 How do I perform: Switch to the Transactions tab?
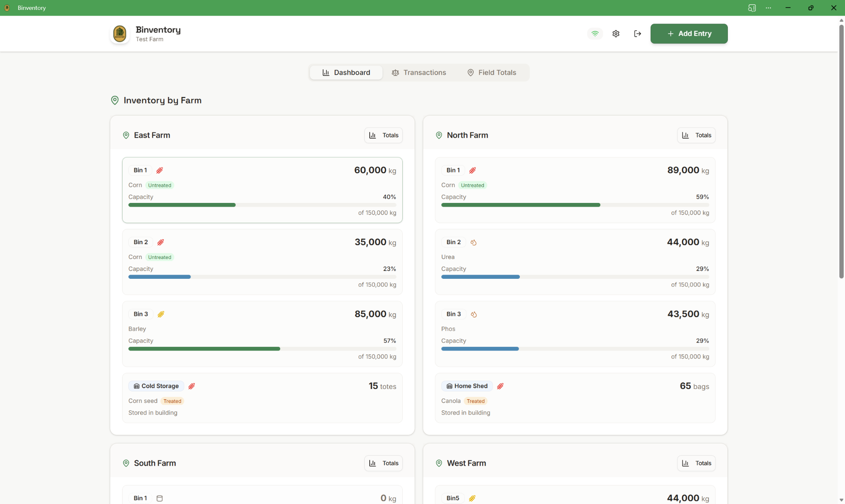pos(419,72)
